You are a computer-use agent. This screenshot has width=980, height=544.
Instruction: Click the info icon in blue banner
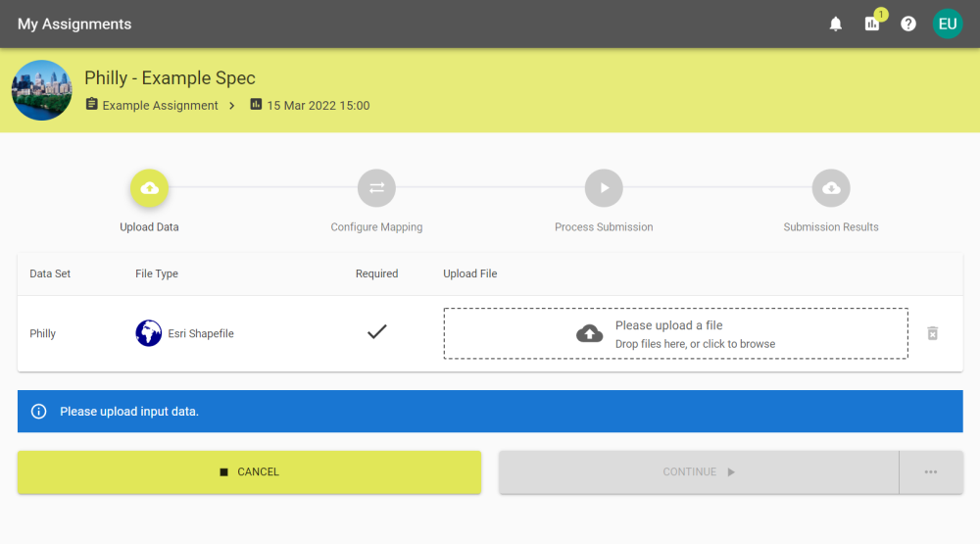click(39, 412)
